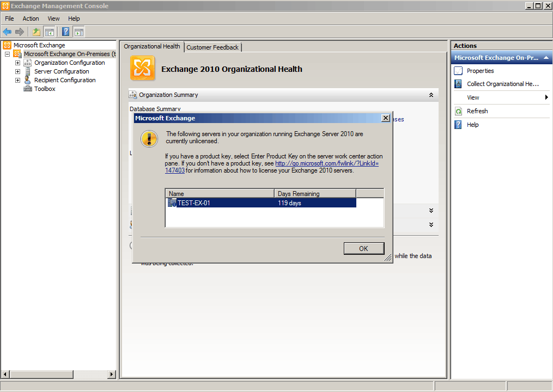Click the tree pane scroll right arrow

coord(112,374)
